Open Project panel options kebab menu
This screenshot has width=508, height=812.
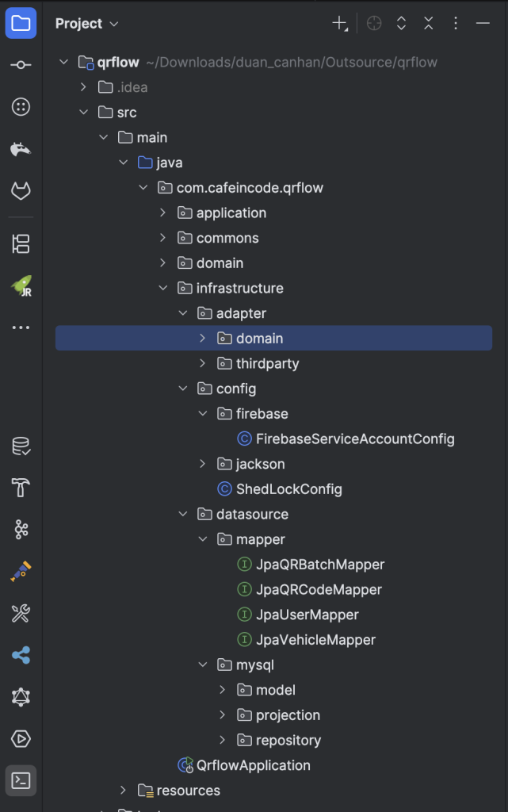(x=456, y=24)
